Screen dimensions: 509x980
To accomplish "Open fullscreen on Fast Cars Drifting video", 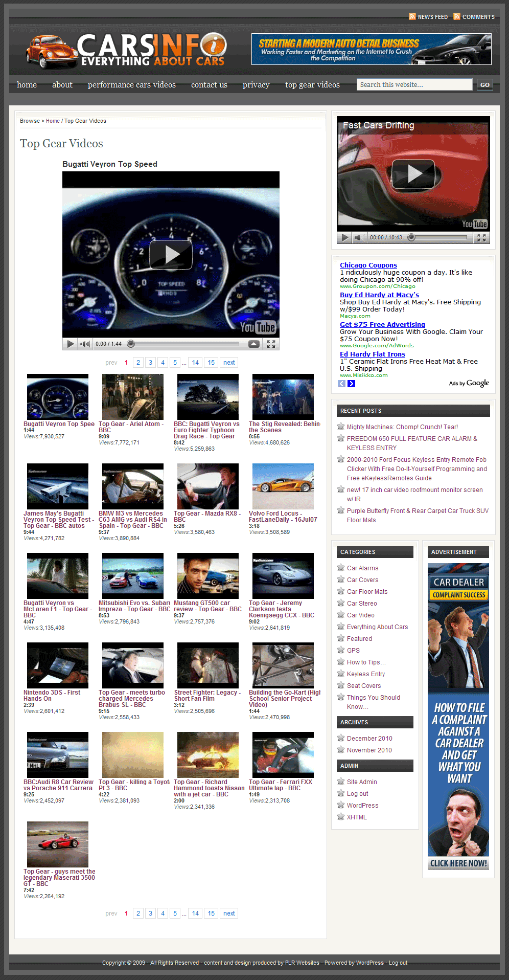I will (481, 237).
